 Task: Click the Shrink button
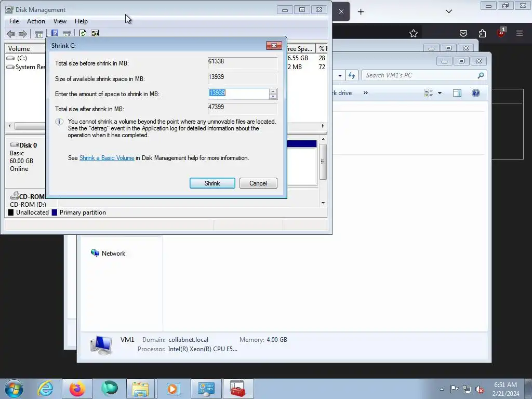pyautogui.click(x=212, y=183)
